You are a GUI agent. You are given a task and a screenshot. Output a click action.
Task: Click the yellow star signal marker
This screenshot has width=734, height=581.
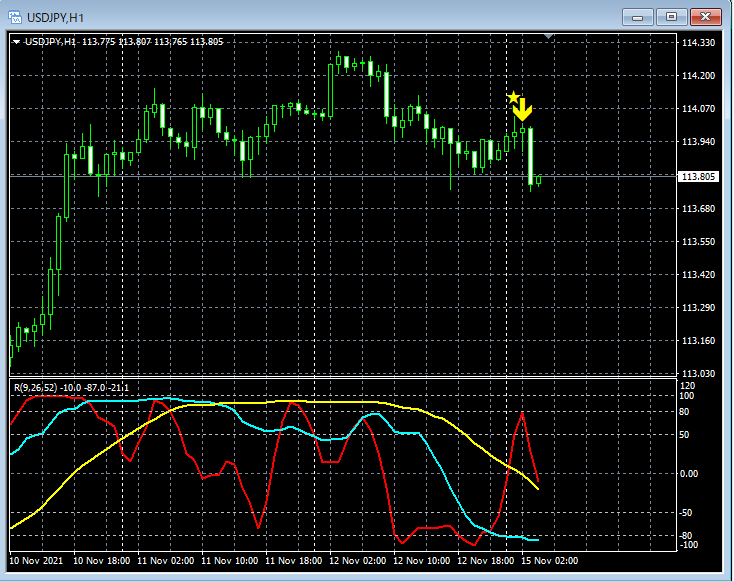pyautogui.click(x=514, y=97)
